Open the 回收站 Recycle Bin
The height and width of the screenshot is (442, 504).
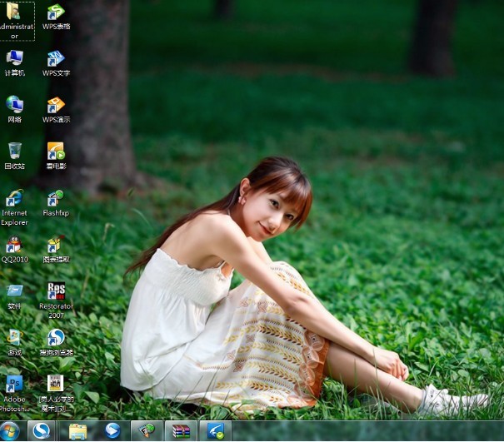[x=14, y=151]
